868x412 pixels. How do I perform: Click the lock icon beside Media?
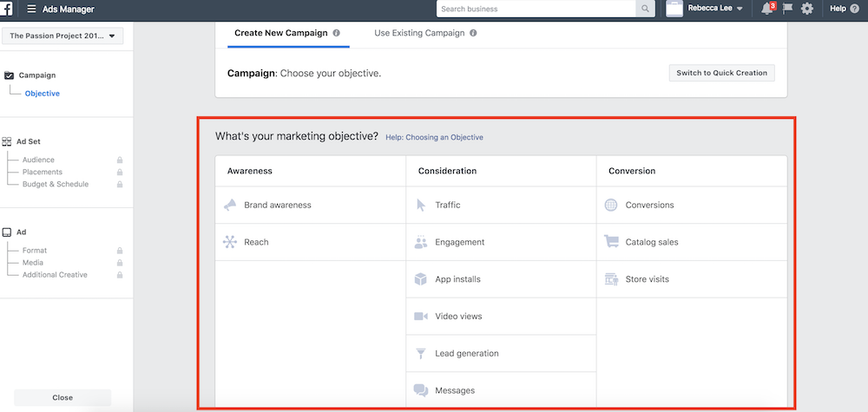tap(120, 263)
